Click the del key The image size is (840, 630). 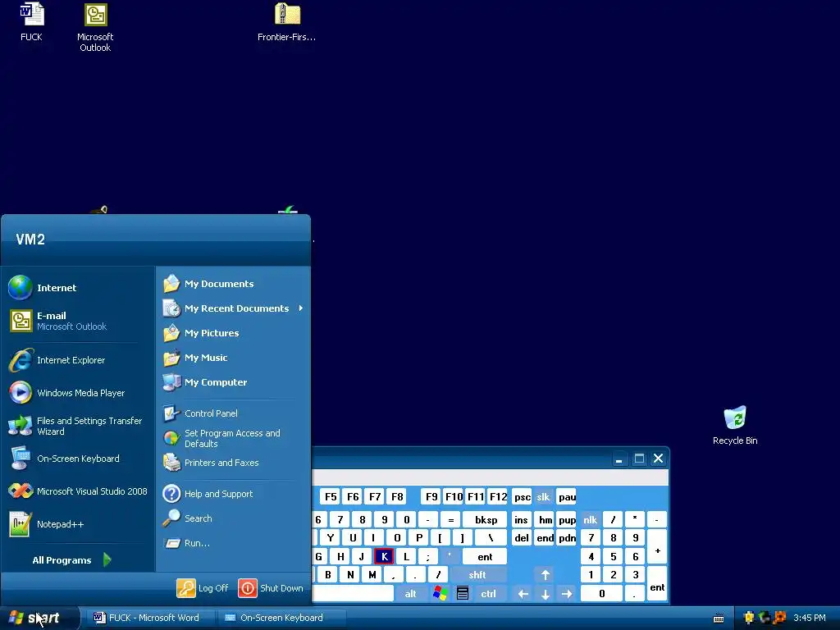(x=521, y=538)
